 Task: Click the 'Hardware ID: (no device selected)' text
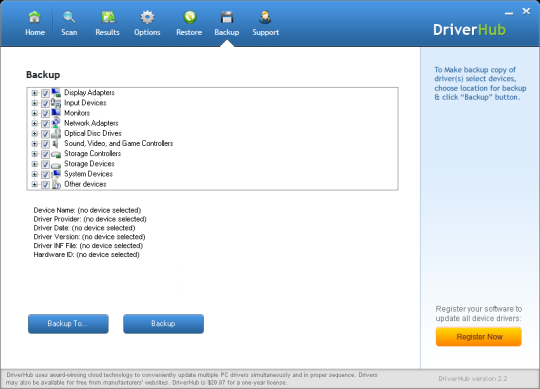pos(86,255)
